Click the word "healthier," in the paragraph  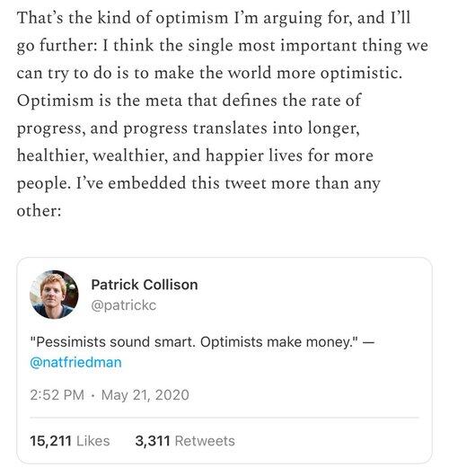pos(52,155)
